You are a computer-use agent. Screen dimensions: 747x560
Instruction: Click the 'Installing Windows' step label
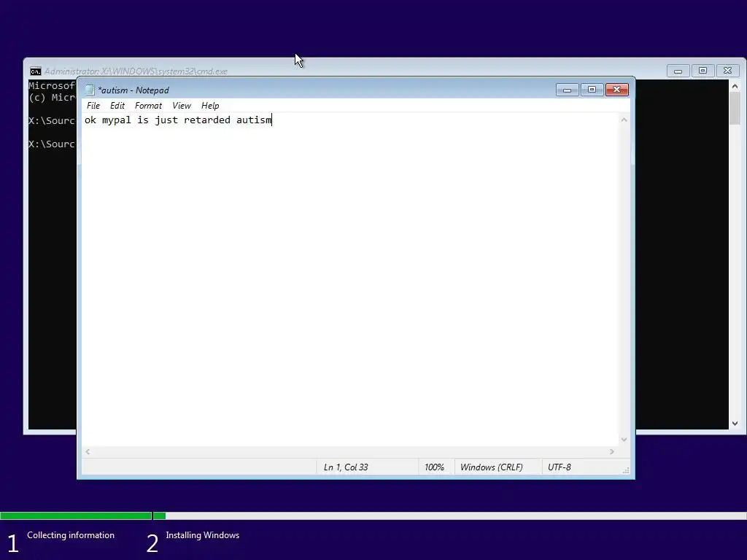(x=203, y=535)
